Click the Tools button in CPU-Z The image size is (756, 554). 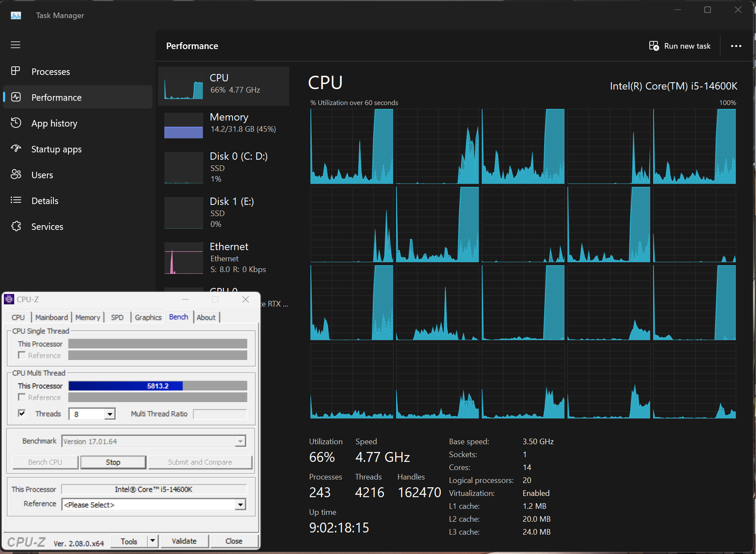[x=129, y=541]
